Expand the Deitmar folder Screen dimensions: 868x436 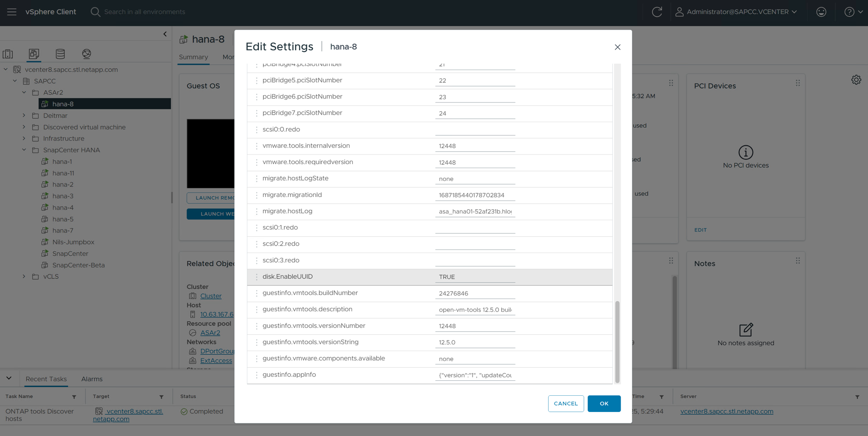point(24,116)
